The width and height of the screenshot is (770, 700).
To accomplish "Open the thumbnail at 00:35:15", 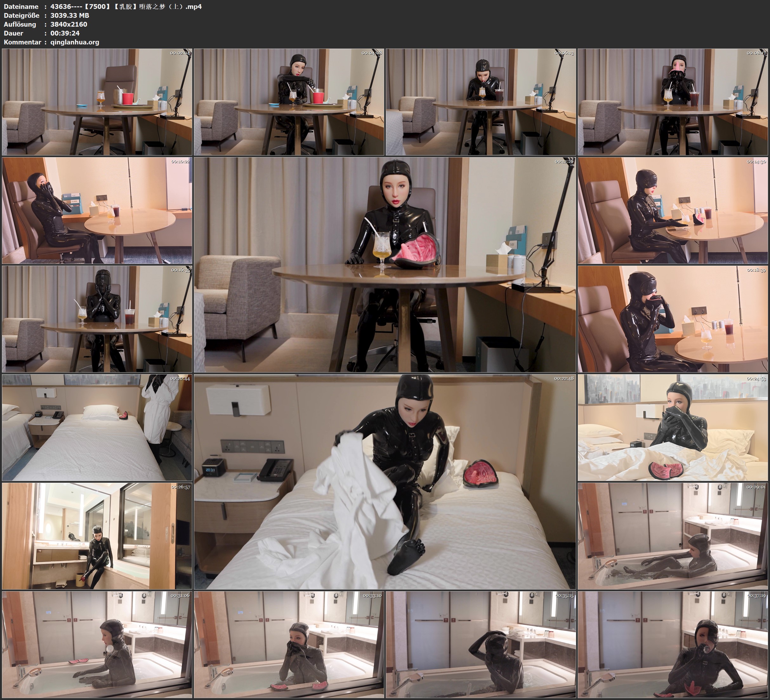I will point(480,644).
